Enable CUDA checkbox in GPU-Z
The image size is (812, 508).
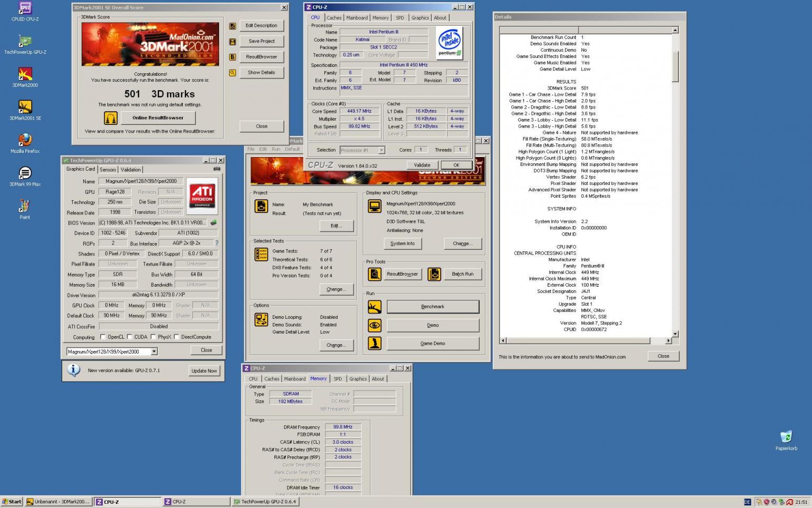point(130,337)
